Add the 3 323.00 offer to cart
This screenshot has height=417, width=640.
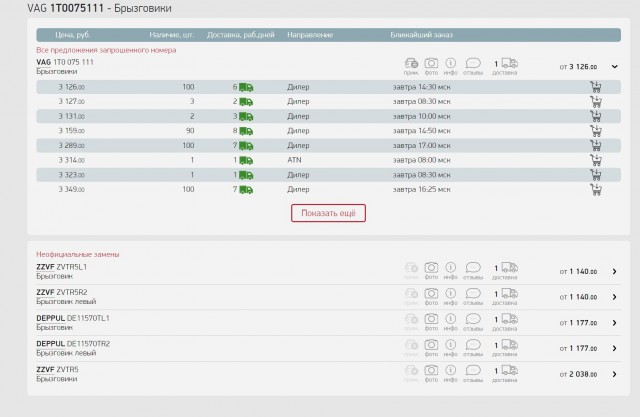click(x=596, y=175)
